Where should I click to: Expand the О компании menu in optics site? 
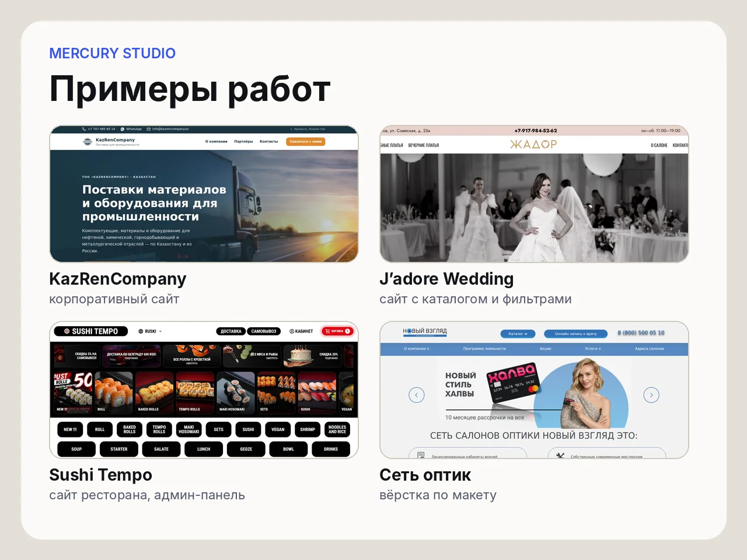point(417,349)
